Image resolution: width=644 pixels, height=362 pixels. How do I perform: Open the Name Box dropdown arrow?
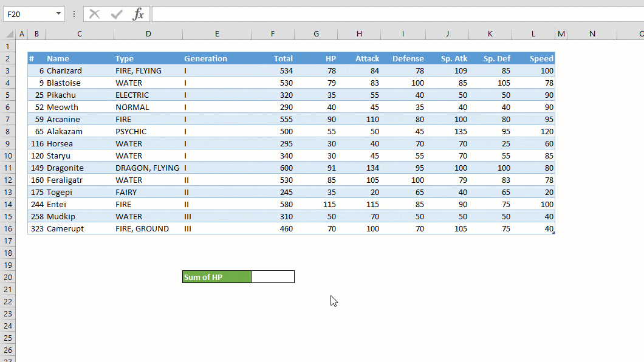point(58,13)
